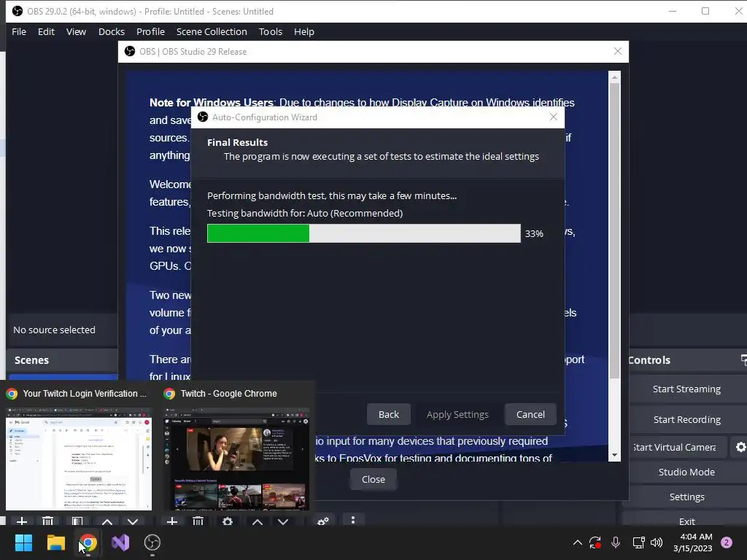Click 'Final Results' heading in wizard
This screenshot has width=747, height=560.
point(237,142)
